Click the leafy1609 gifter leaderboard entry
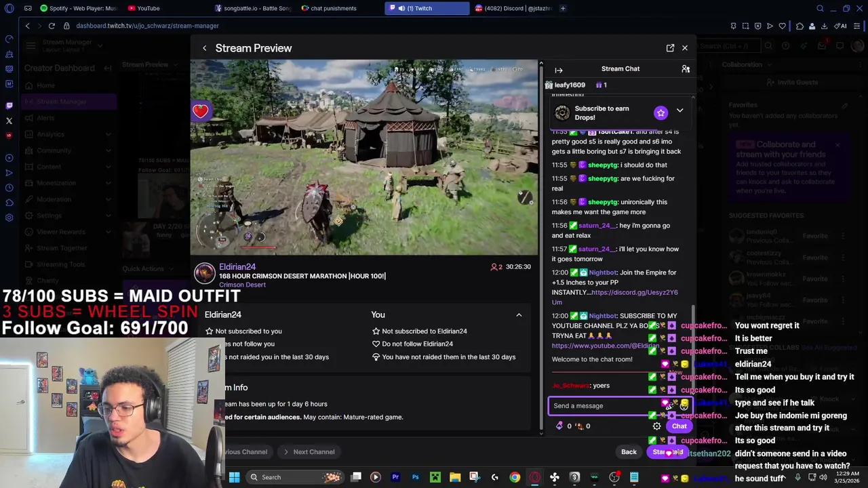868x488 pixels. click(x=576, y=85)
